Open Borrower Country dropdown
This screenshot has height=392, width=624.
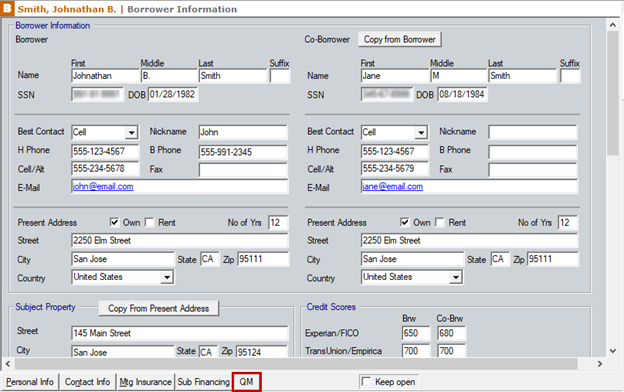[167, 277]
